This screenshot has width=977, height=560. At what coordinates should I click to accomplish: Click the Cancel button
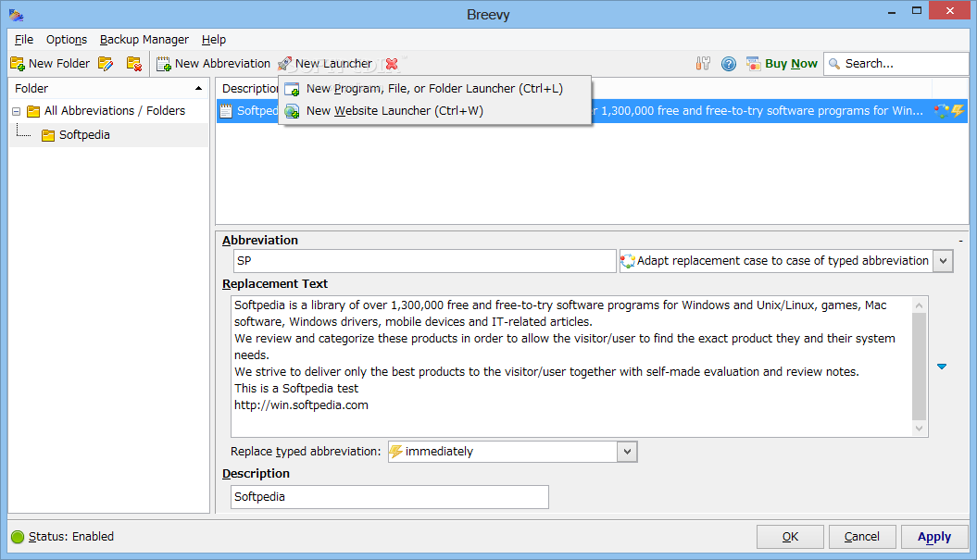862,537
